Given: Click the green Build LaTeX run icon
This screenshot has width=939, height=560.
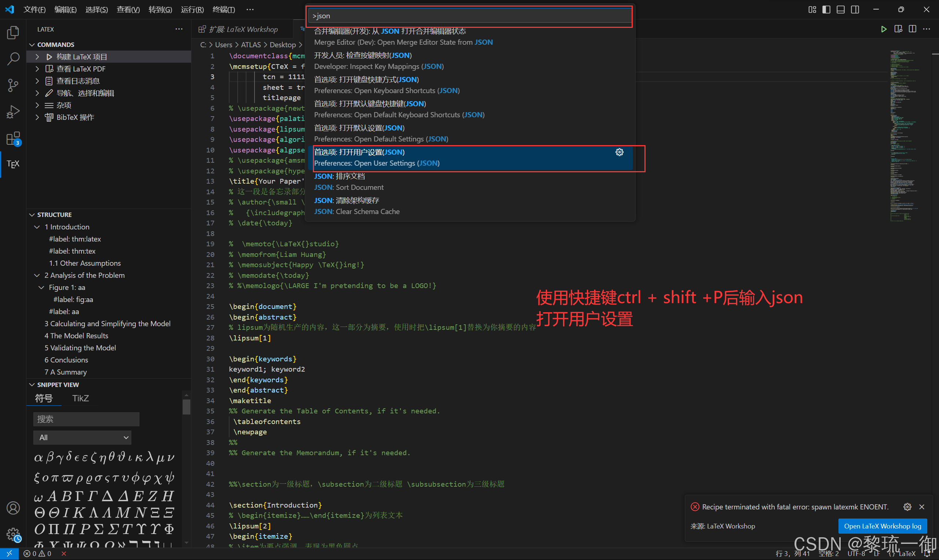Looking at the screenshot, I should pyautogui.click(x=884, y=29).
